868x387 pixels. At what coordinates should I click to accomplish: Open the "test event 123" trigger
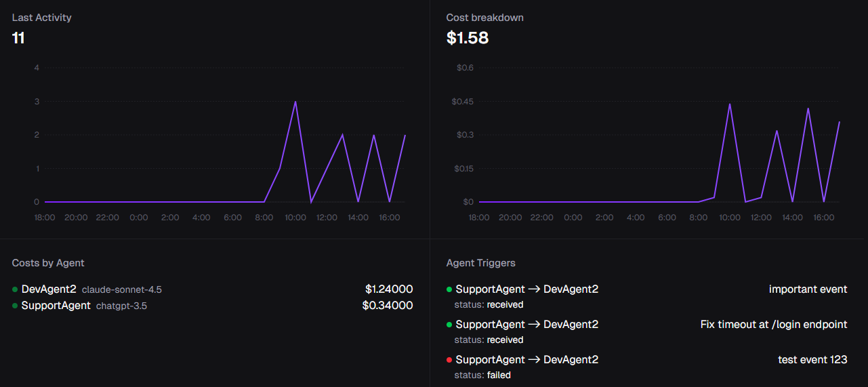click(x=812, y=360)
